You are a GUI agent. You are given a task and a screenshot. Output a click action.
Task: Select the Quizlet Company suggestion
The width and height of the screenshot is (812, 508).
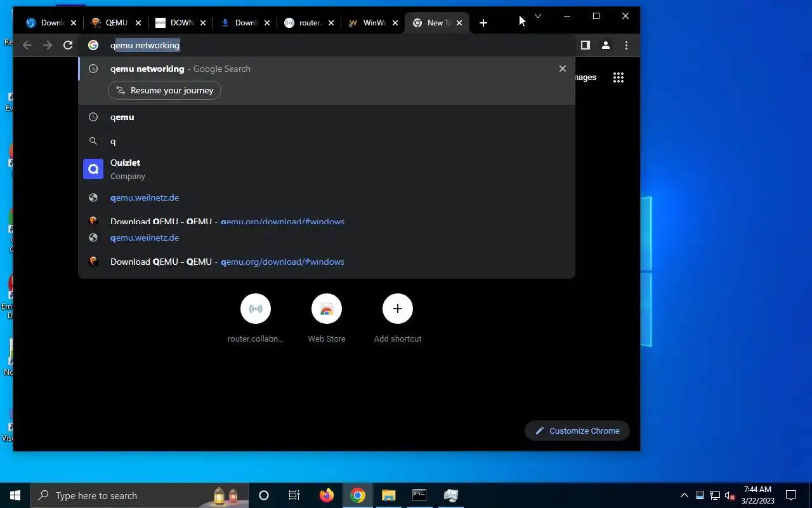[327, 169]
